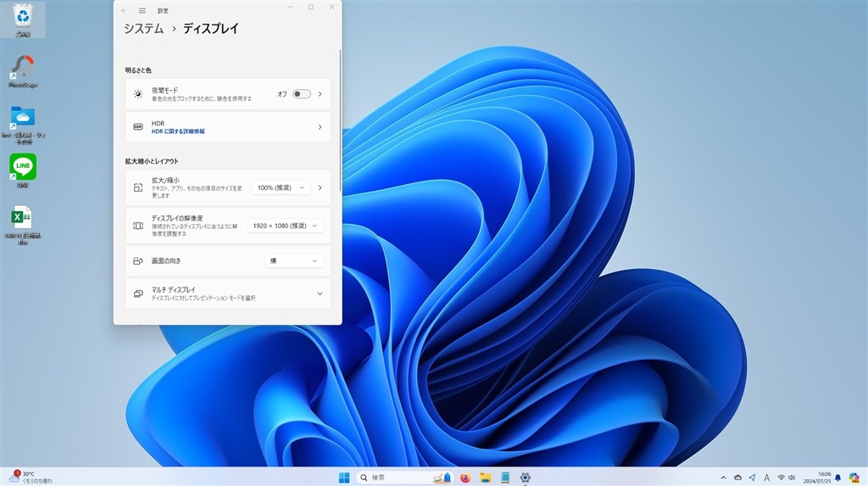This screenshot has width=868, height=486.
Task: Open the 100% scale dropdown
Action: click(281, 187)
